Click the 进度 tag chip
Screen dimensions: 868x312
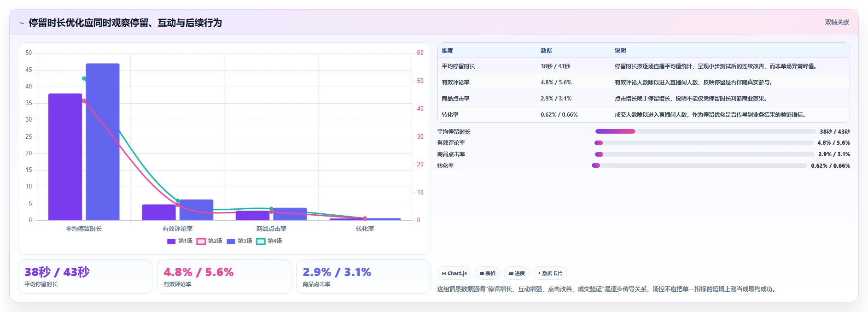click(x=517, y=273)
